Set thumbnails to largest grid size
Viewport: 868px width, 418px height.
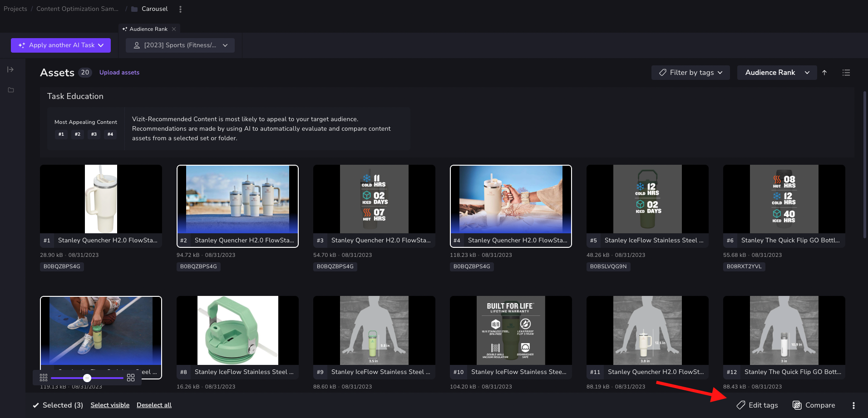click(131, 378)
